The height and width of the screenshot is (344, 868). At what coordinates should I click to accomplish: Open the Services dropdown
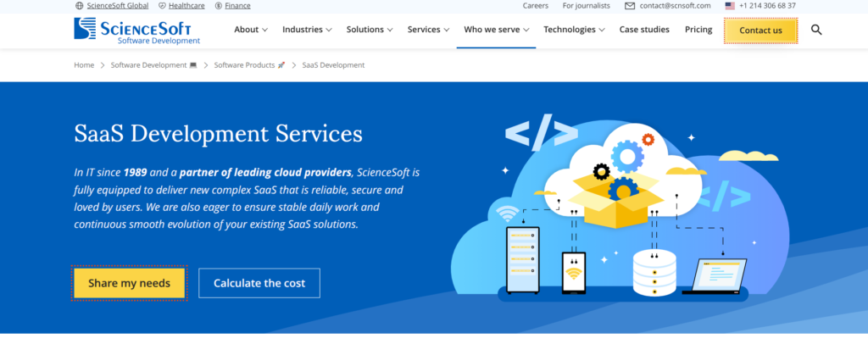click(x=428, y=30)
